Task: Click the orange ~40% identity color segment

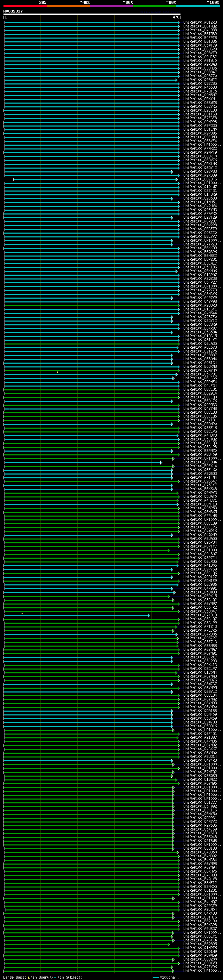Action: click(x=68, y=6)
